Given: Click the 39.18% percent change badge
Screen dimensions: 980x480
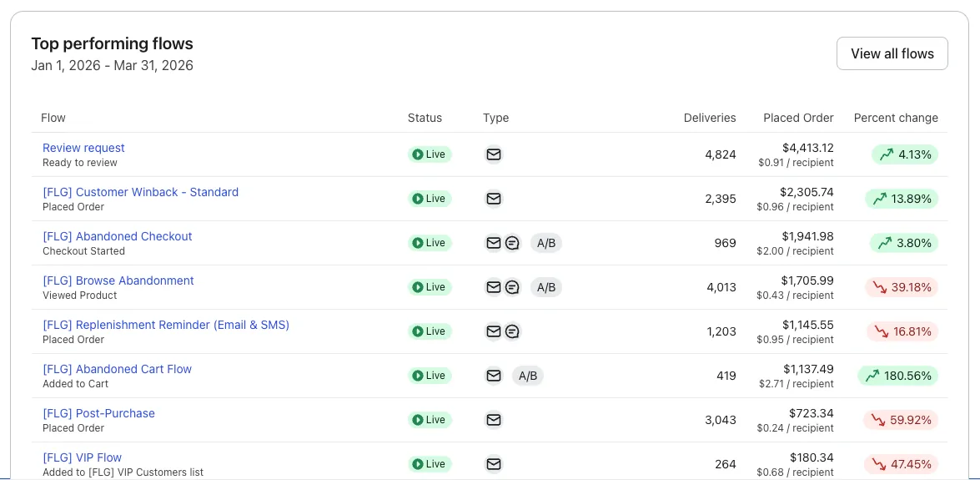Looking at the screenshot, I should [x=902, y=287].
